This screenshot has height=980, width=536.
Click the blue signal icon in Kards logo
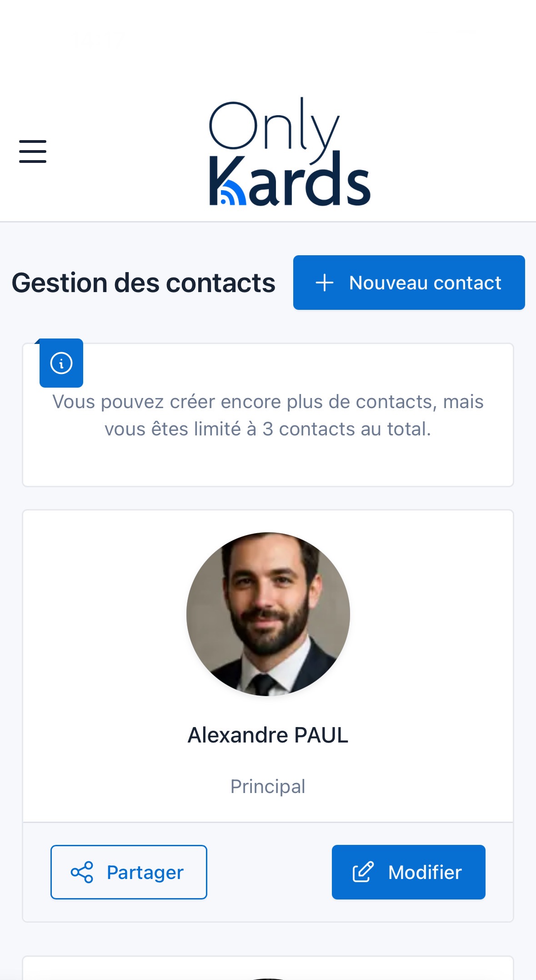(229, 196)
